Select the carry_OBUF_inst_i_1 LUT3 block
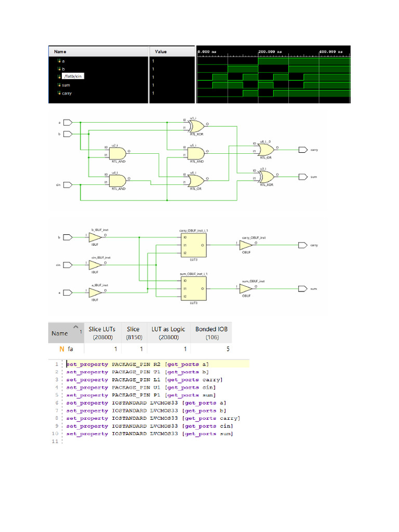 (x=194, y=245)
